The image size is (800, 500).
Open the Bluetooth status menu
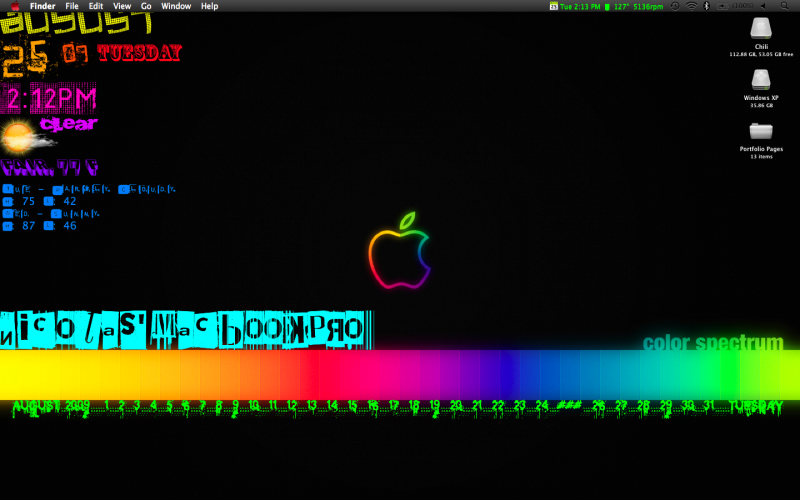point(707,6)
